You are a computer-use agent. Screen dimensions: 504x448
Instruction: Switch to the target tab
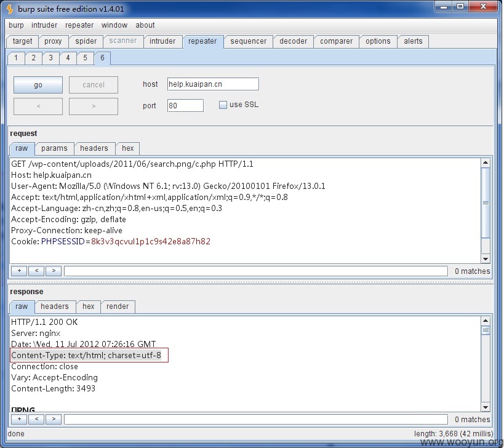point(23,41)
